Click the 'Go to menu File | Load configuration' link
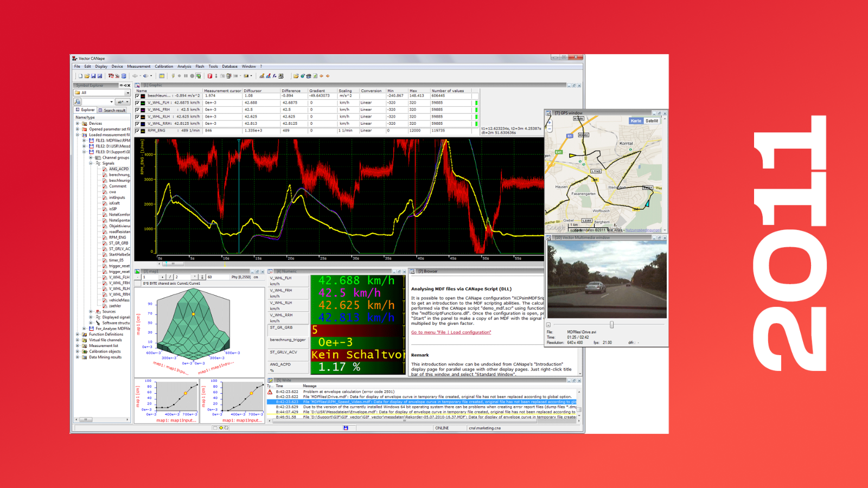Screen dimensions: 868x488 (451, 332)
